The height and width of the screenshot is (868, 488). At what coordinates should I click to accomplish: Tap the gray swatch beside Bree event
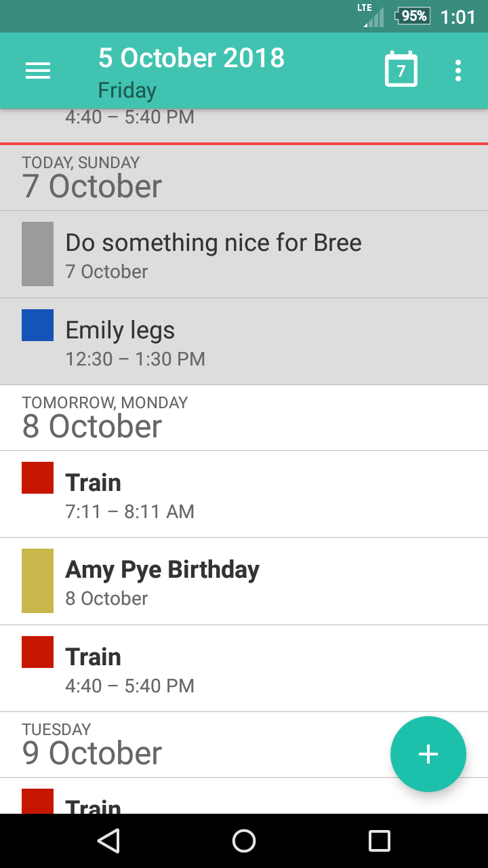click(x=37, y=254)
